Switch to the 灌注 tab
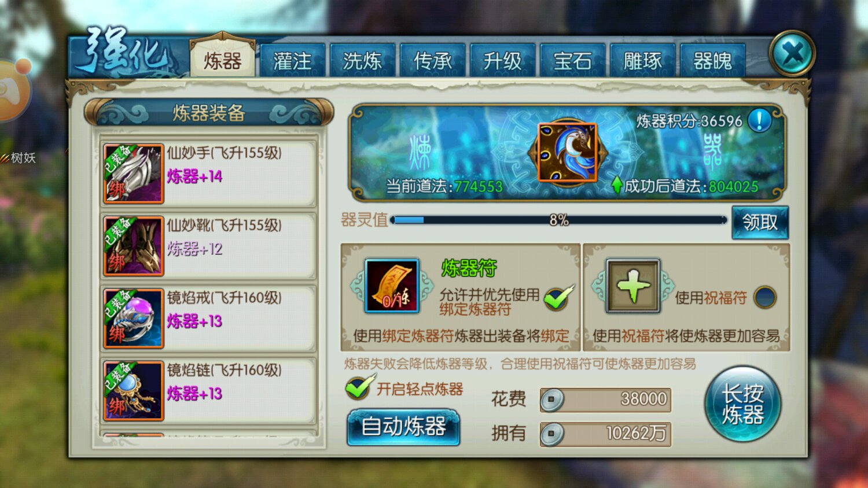The width and height of the screenshot is (868, 488). [x=292, y=60]
